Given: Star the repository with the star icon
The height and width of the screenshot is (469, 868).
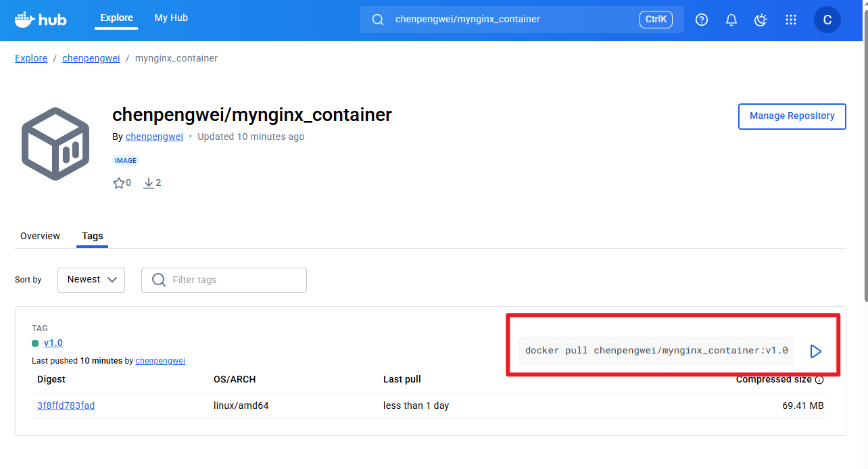Looking at the screenshot, I should (119, 183).
